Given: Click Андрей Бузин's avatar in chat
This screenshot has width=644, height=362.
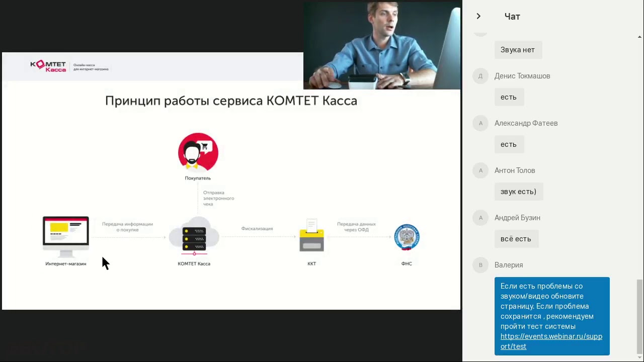Looking at the screenshot, I should click(x=480, y=218).
